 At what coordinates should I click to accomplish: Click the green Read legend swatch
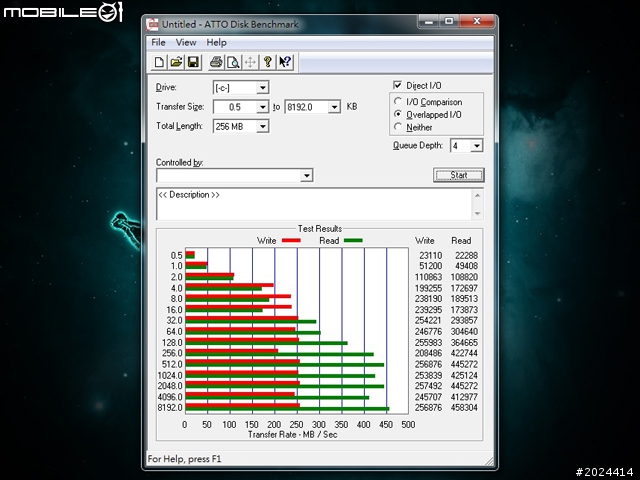click(x=353, y=241)
